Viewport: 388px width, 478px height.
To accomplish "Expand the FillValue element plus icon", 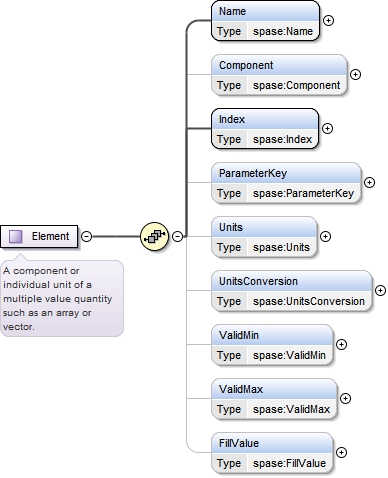I will 341,452.
